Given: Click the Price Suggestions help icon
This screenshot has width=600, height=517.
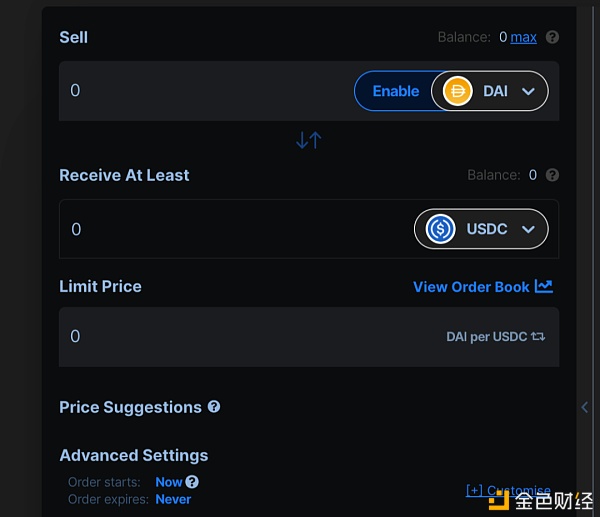Looking at the screenshot, I should click(x=214, y=407).
